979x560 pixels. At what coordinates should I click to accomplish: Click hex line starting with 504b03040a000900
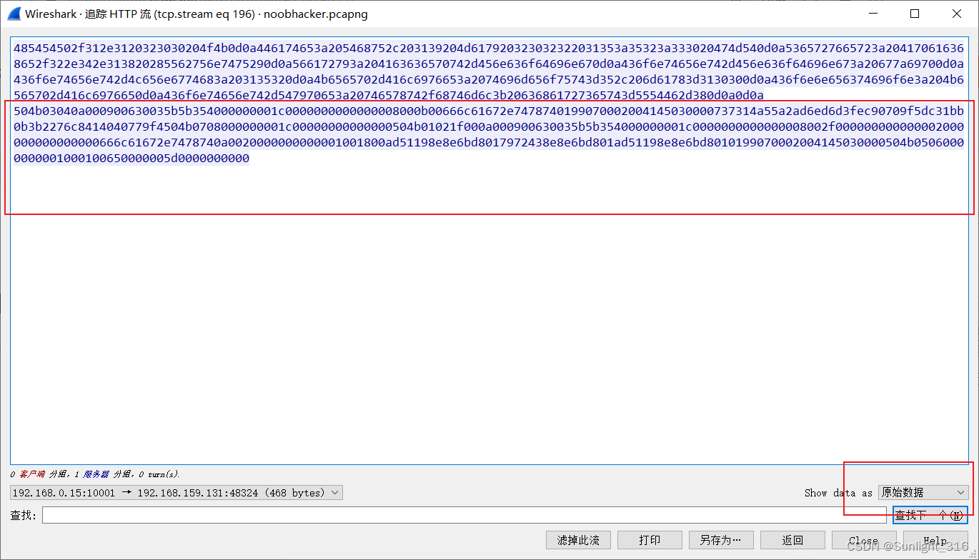click(488, 111)
